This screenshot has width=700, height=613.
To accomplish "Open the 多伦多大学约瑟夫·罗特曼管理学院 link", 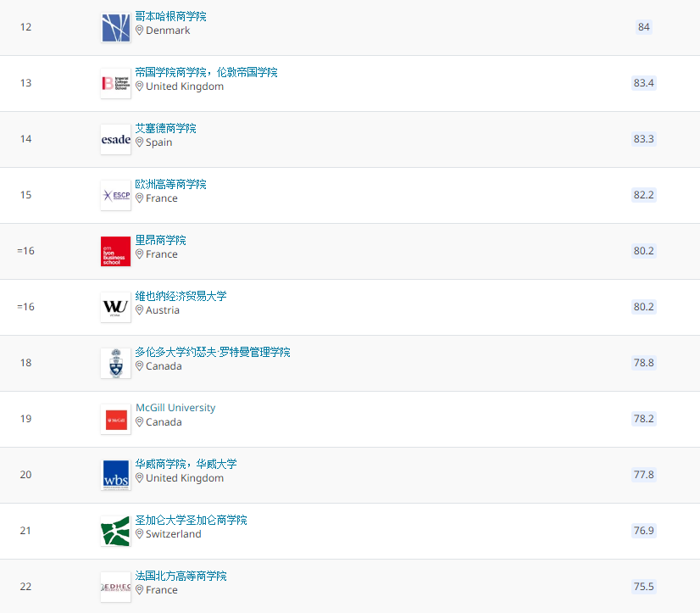I will point(213,352).
